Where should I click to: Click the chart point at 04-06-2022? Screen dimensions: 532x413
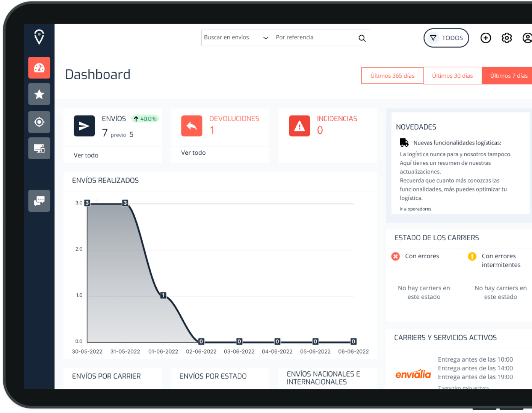277,342
